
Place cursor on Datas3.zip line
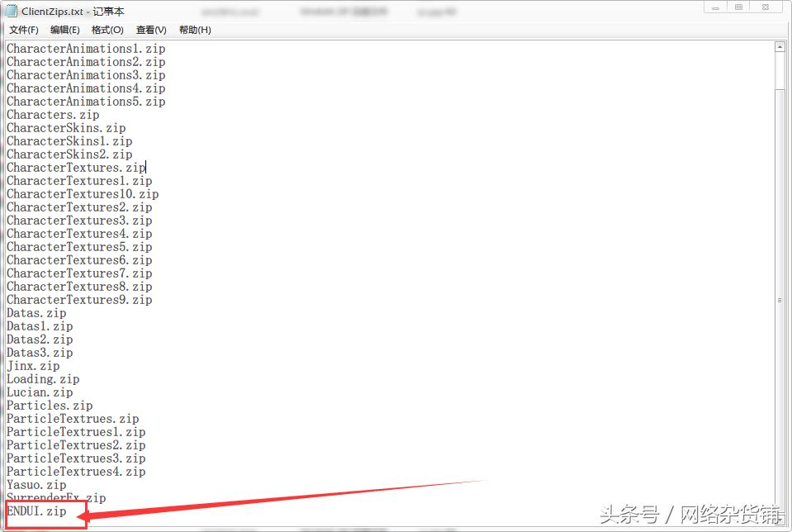click(40, 353)
